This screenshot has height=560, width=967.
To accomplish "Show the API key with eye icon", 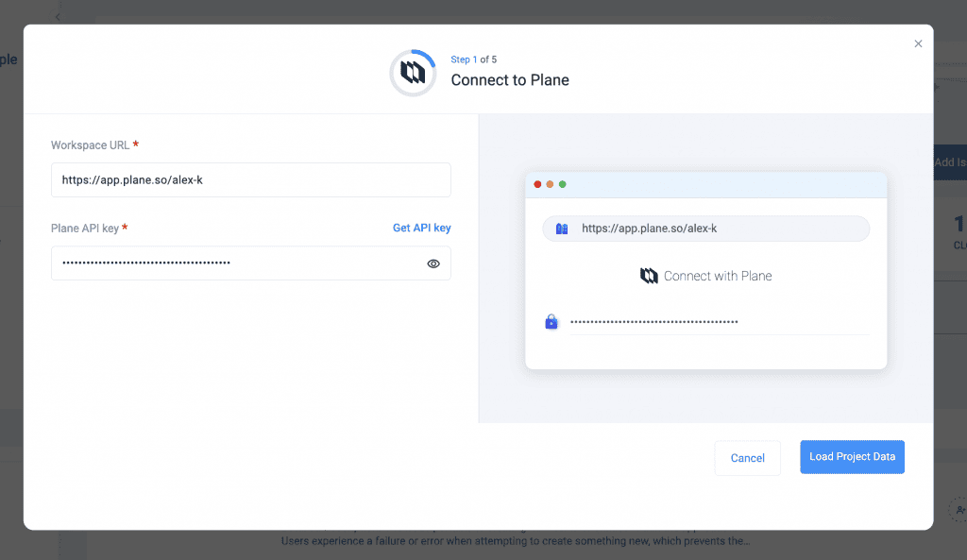I will [x=433, y=263].
